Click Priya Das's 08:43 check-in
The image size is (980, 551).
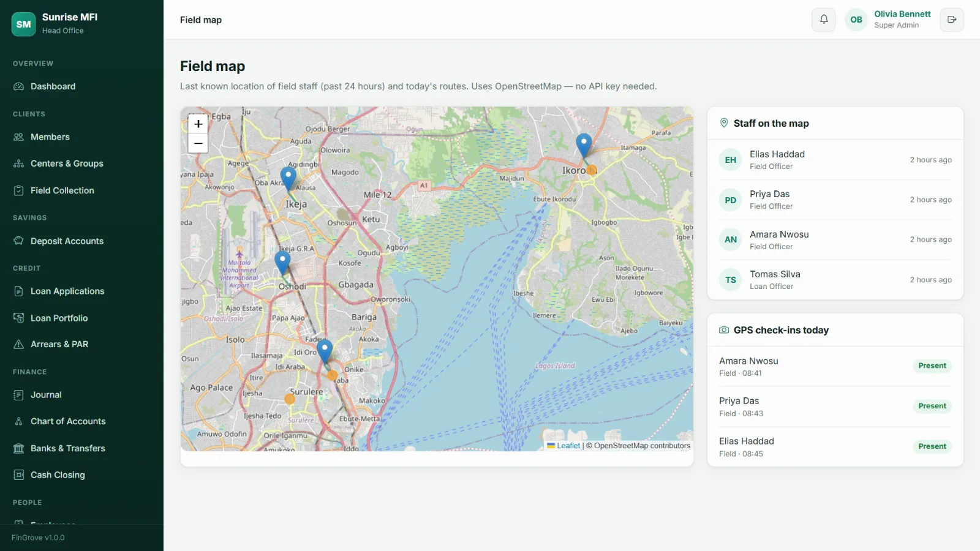(x=835, y=407)
